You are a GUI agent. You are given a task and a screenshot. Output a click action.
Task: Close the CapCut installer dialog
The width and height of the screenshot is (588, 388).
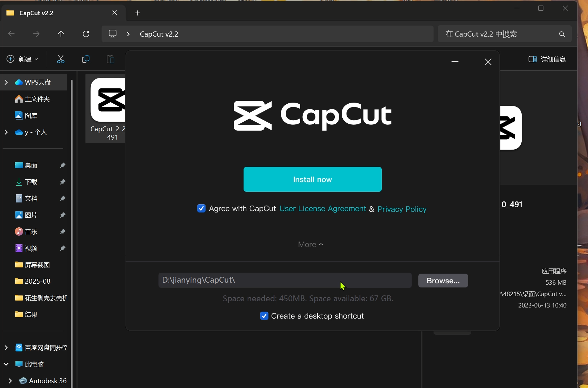coord(488,61)
